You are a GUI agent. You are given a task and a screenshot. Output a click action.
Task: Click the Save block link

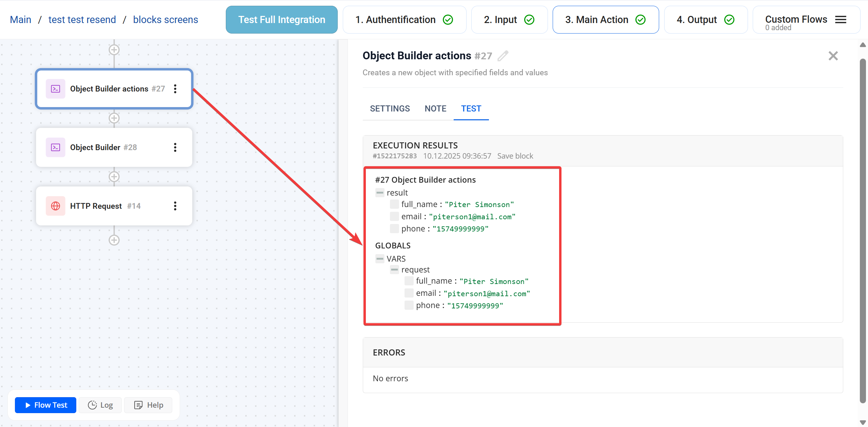tap(515, 156)
